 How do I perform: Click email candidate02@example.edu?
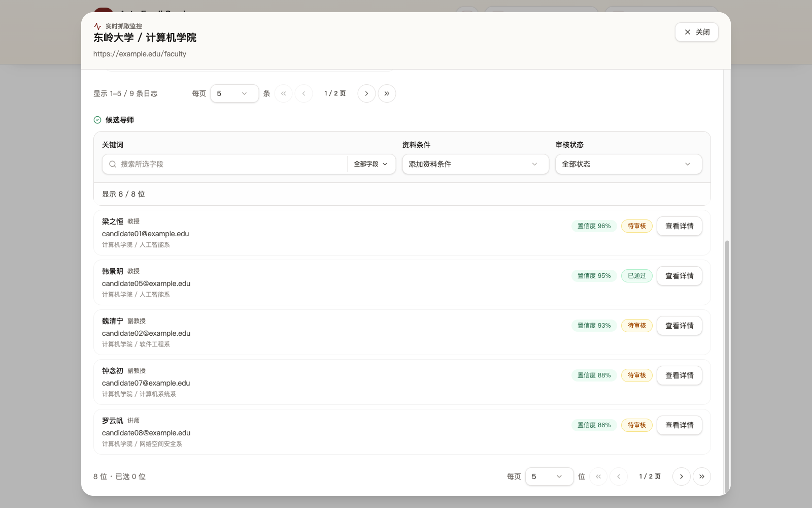point(146,333)
